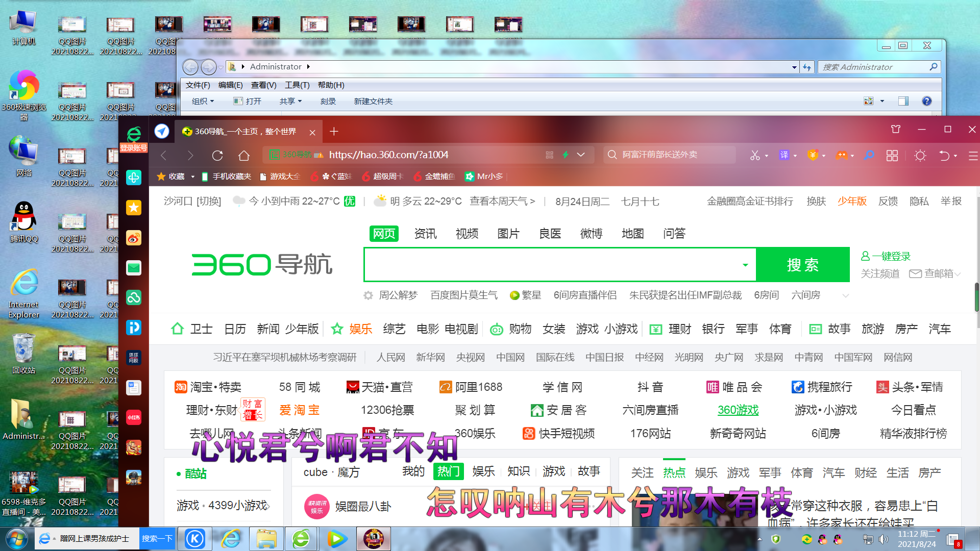Open file explorer taskbar icon
The height and width of the screenshot is (551, 980).
[x=266, y=539]
